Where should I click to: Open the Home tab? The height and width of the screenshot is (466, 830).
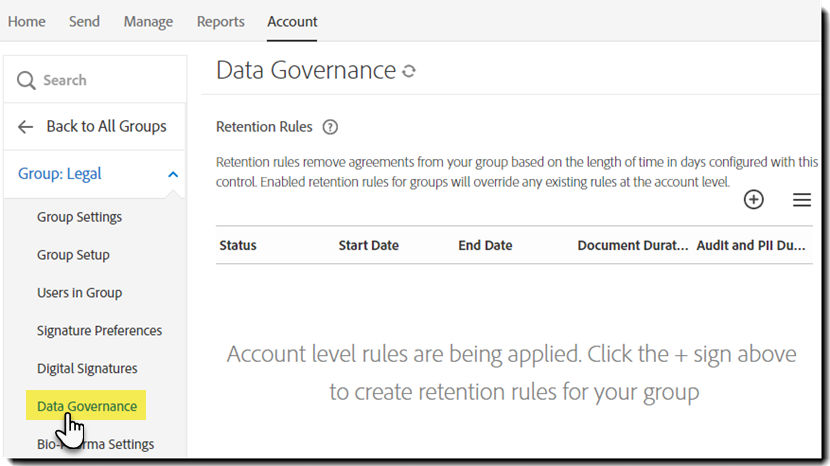26,22
